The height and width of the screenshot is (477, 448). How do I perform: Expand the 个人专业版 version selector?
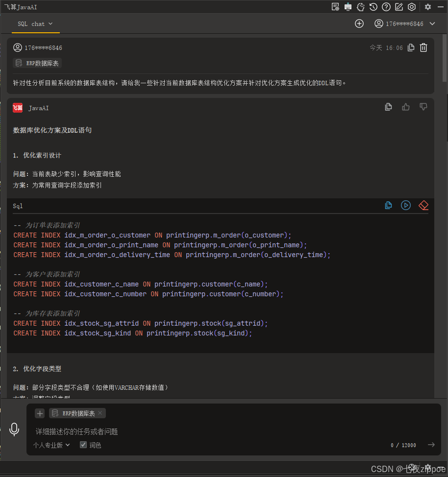(x=51, y=445)
